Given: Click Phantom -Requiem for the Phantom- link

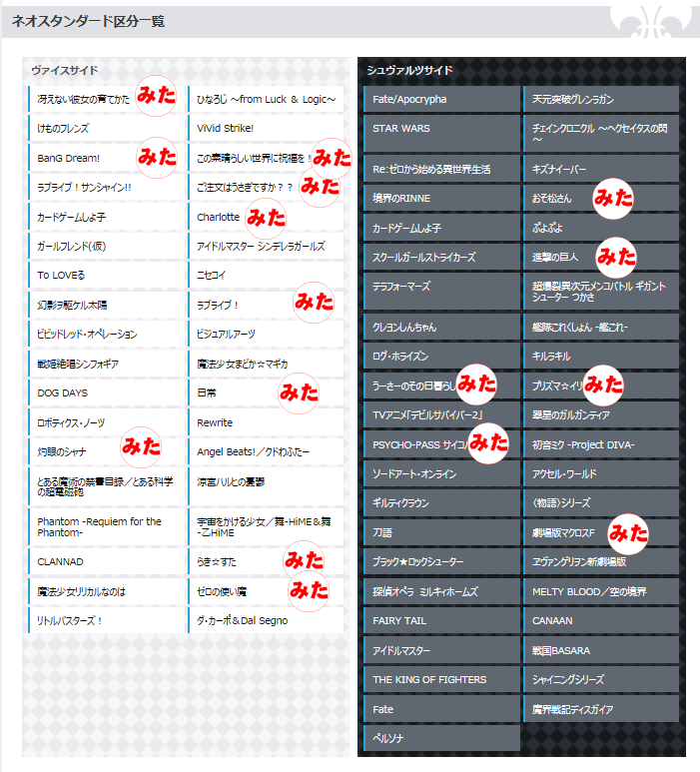Looking at the screenshot, I should click(106, 526).
